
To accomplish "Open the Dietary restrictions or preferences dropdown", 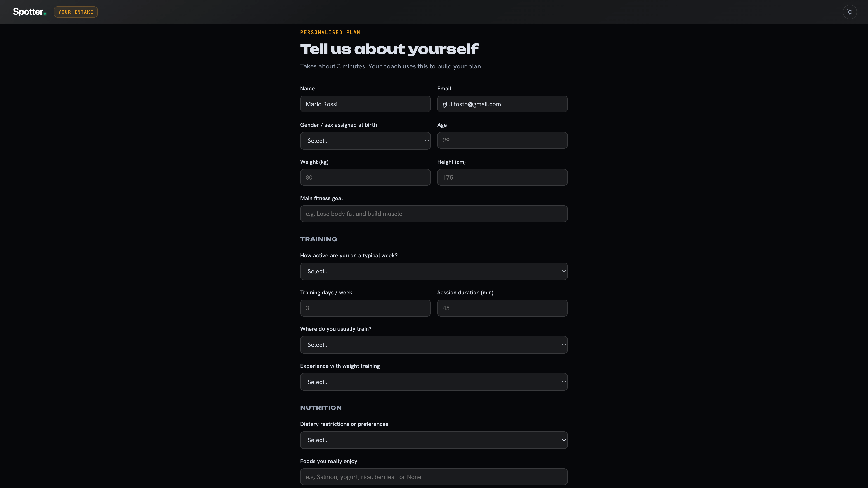I will click(434, 440).
